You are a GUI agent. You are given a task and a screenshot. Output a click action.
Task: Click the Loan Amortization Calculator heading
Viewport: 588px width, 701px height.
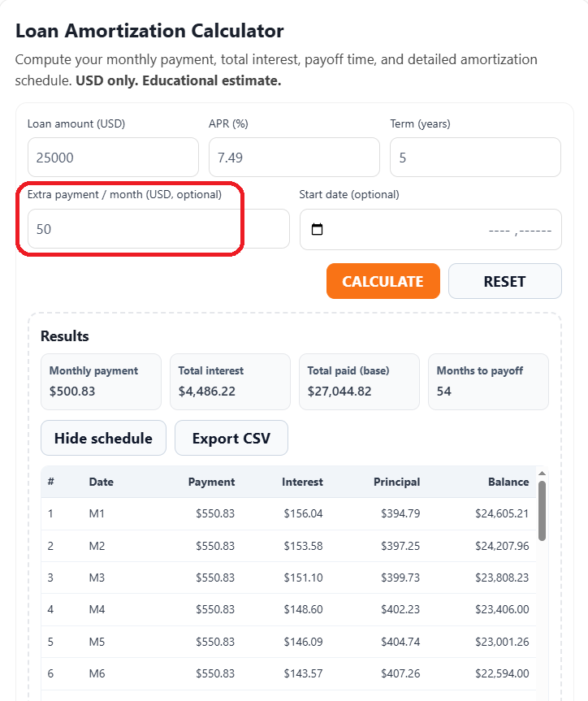click(149, 31)
